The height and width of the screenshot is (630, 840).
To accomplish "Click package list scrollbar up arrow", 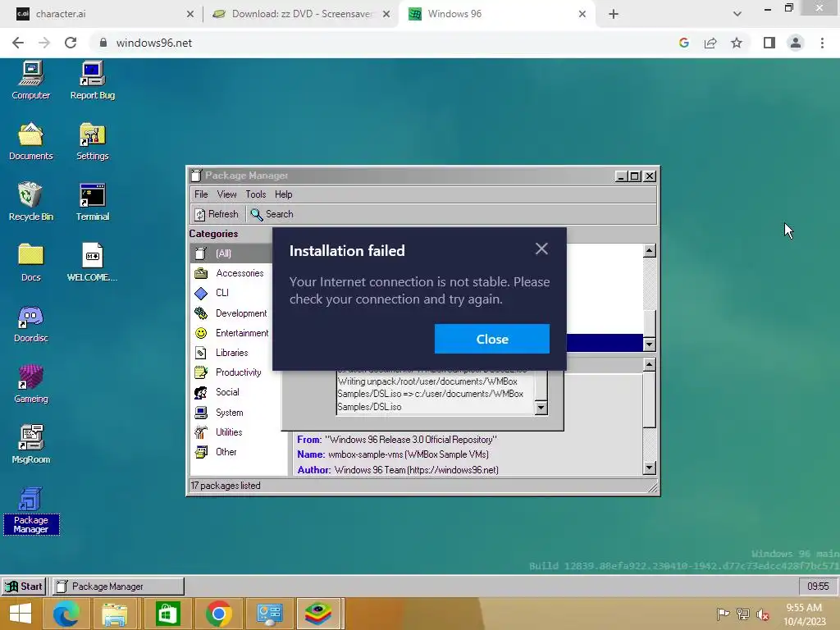I will [650, 250].
